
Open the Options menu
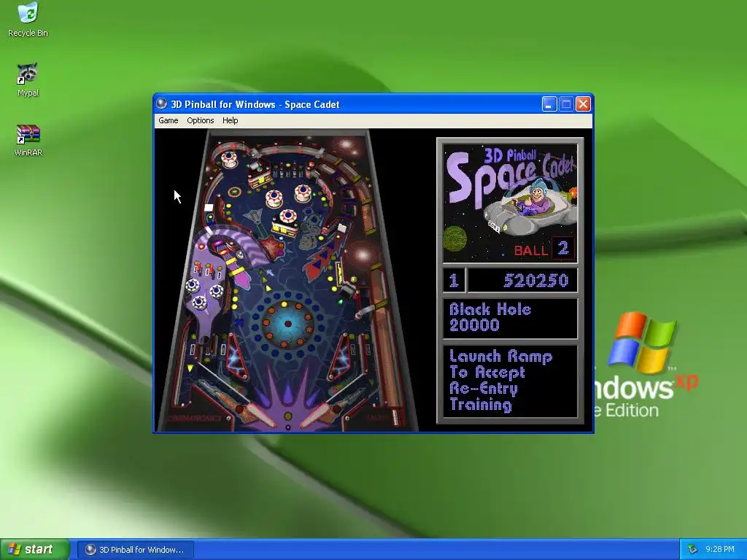(200, 120)
